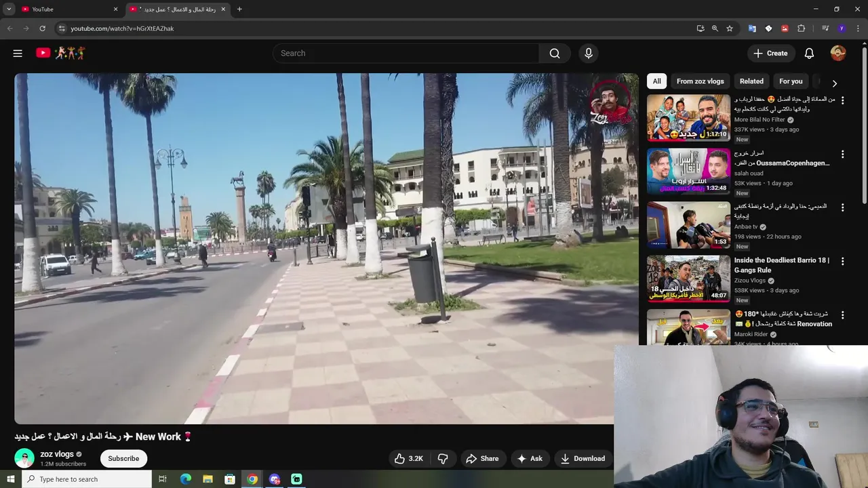Open the red image extension icon
Image resolution: width=868 pixels, height=488 pixels.
785,28
